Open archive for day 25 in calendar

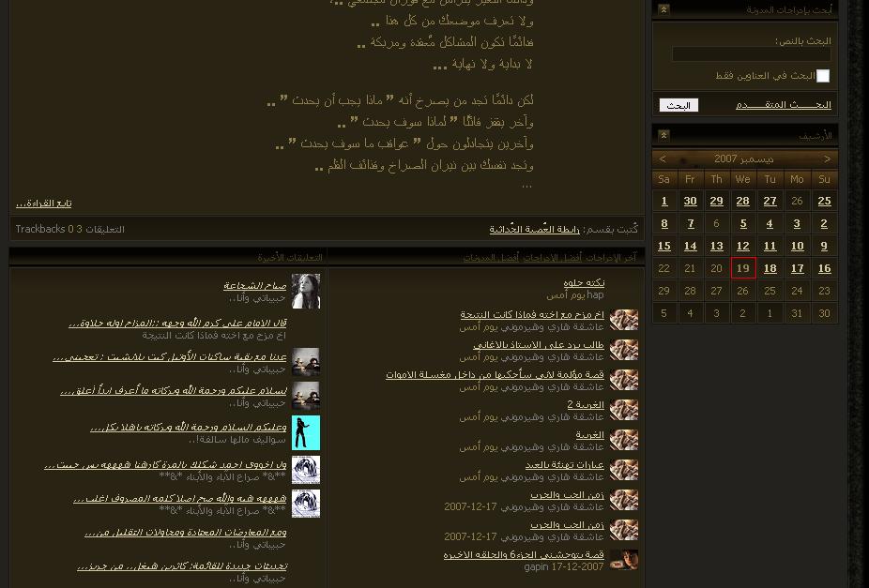[824, 201]
